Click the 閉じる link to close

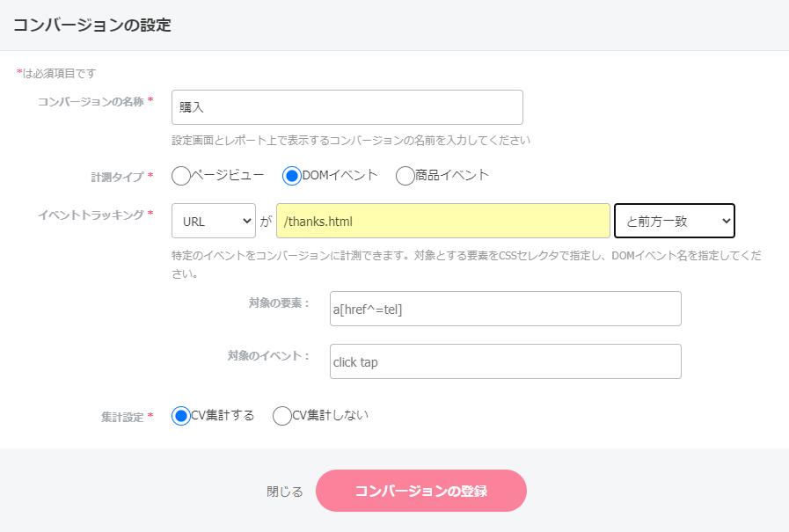(286, 491)
